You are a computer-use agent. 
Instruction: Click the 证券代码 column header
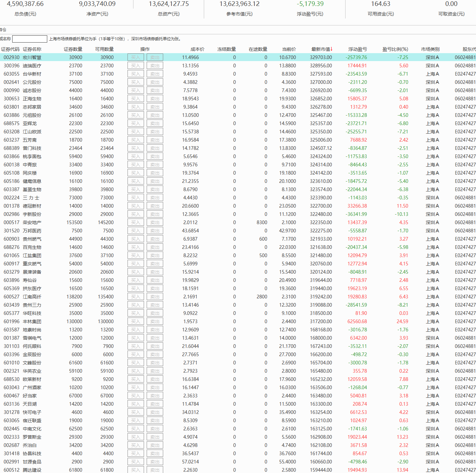(x=10, y=49)
